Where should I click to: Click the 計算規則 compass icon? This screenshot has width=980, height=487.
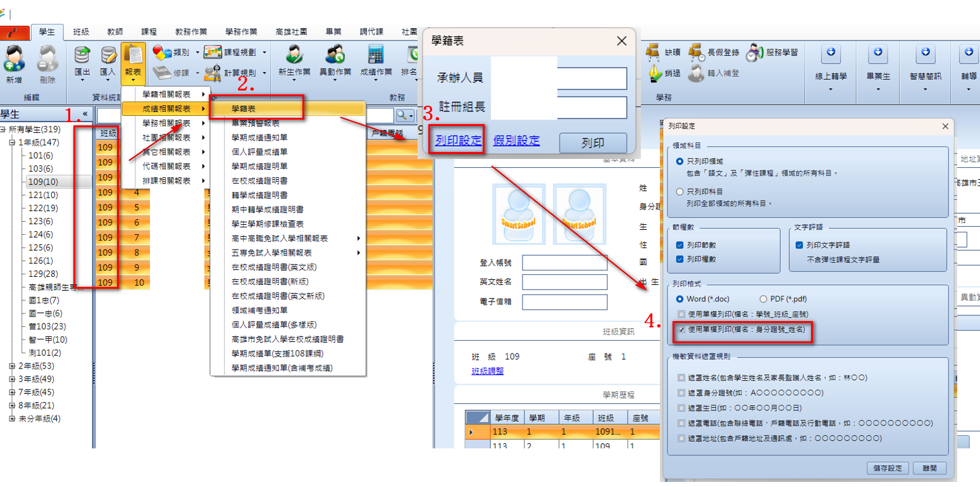point(213,72)
